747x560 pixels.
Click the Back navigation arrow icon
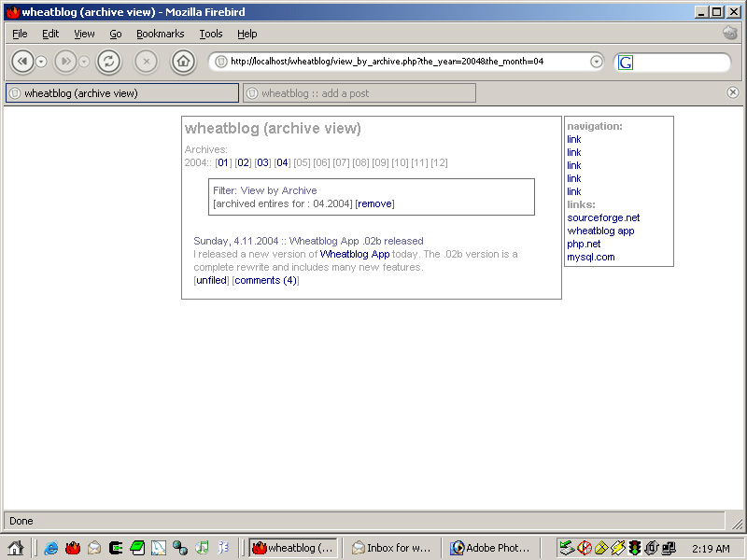pos(23,62)
